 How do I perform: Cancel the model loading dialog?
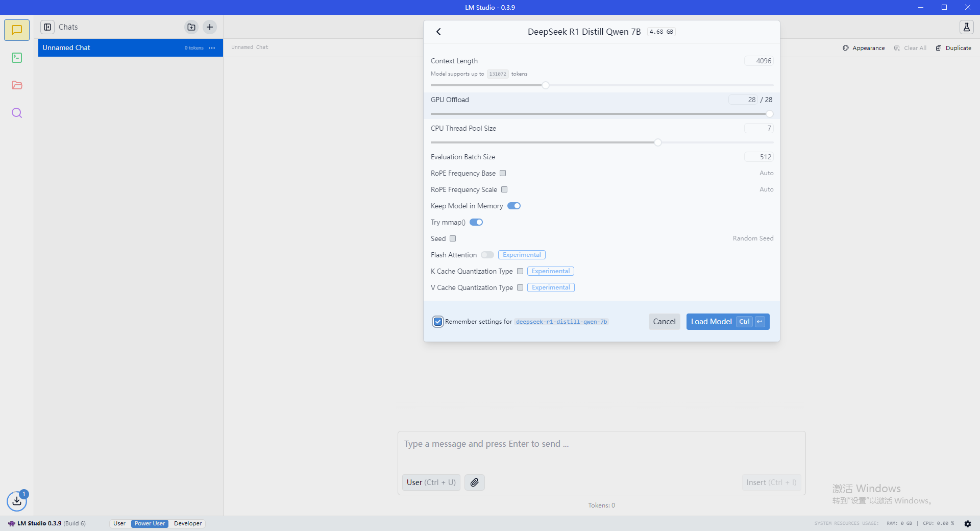(664, 322)
